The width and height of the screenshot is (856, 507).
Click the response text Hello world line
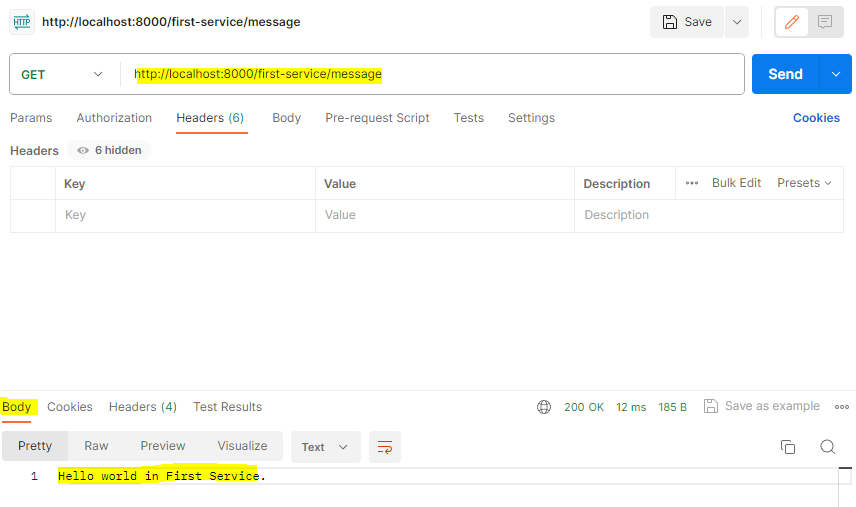162,476
